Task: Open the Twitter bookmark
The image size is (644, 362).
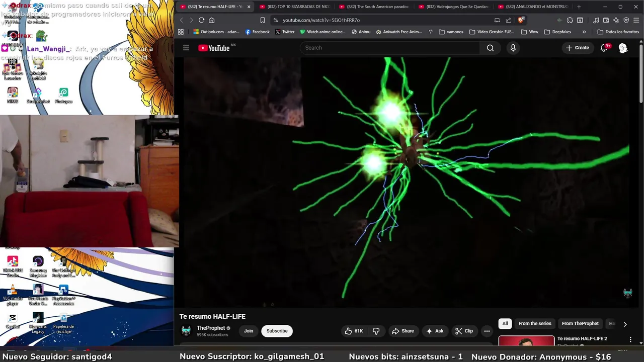Action: [285, 32]
